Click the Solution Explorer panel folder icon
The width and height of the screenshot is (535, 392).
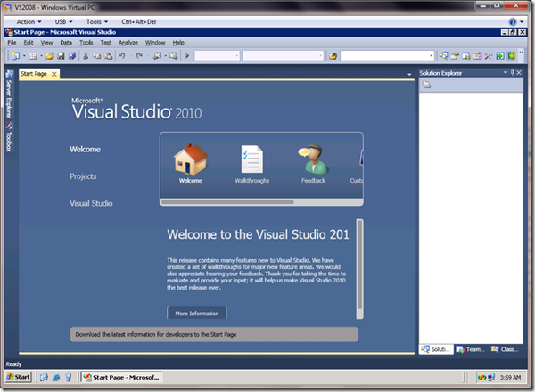tap(426, 85)
